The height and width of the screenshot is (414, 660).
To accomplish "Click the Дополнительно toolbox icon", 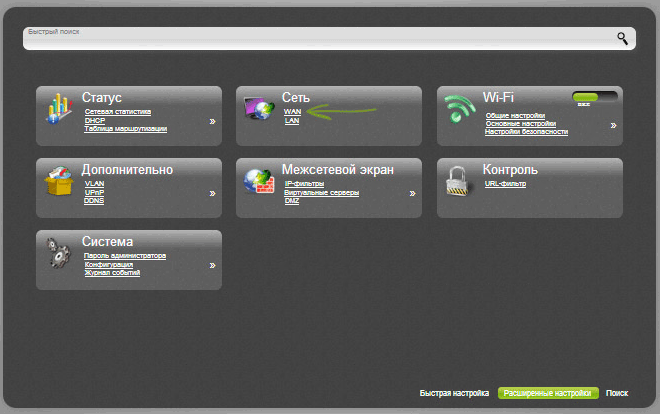I will [60, 183].
